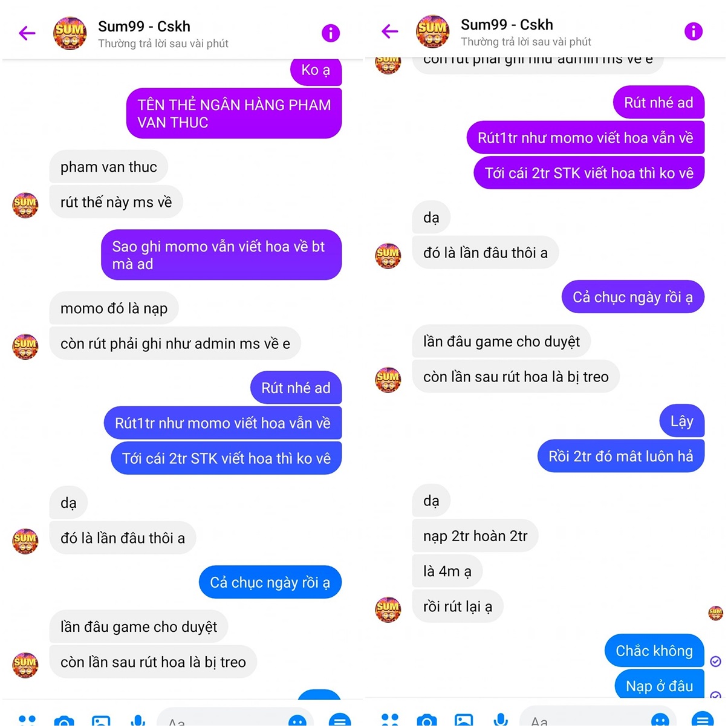Select the 'TÊN THẺ NGÂN HÀNG PHAM VAN THUC' message
This screenshot has width=728, height=728.
click(234, 114)
